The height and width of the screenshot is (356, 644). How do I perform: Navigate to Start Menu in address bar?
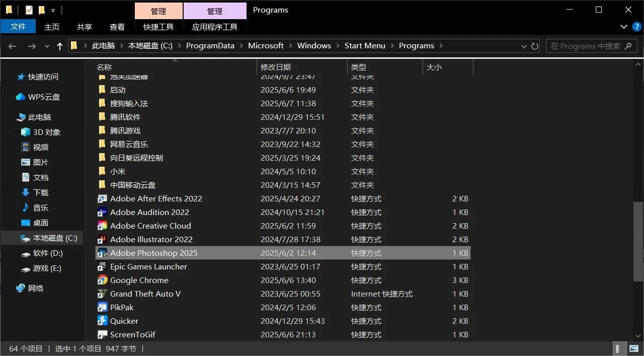point(365,46)
